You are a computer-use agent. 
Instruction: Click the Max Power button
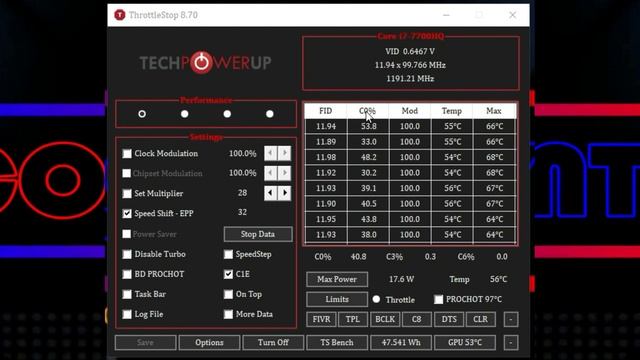(x=337, y=279)
